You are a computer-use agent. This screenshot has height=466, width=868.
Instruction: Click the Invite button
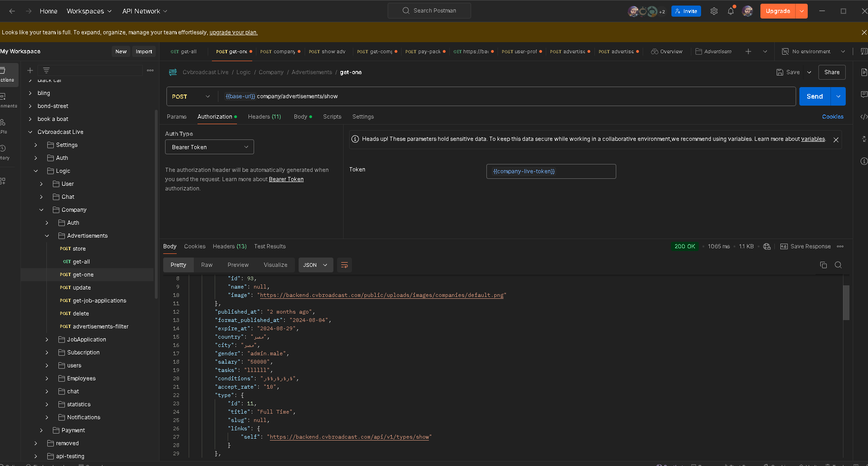686,11
